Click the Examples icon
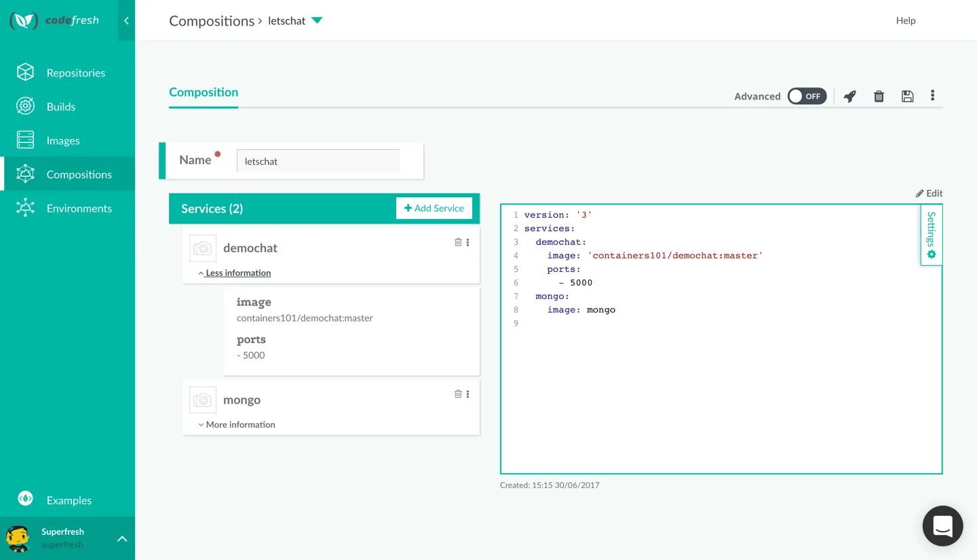Viewport: 977px width, 560px height. point(25,500)
